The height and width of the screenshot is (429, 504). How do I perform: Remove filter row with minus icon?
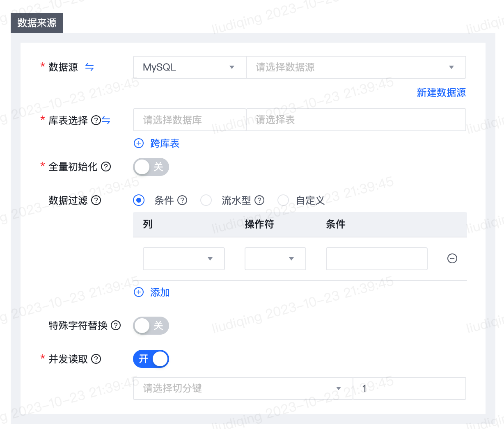coord(452,258)
